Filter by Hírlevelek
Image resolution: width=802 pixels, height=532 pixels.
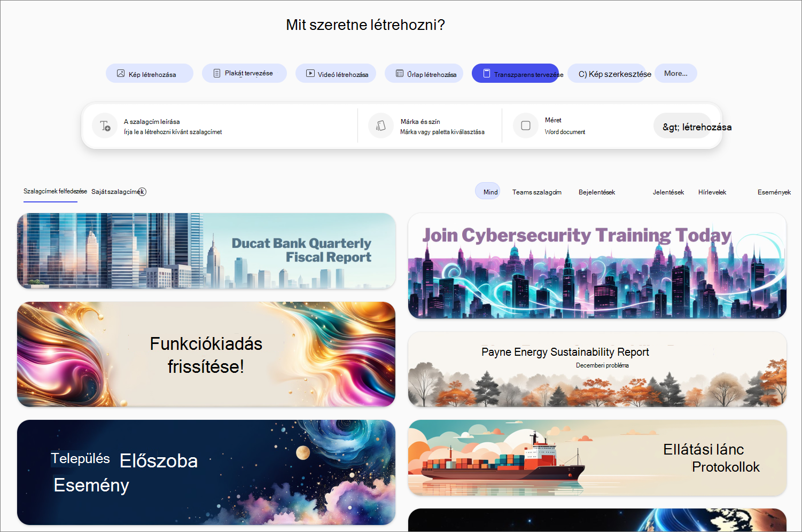[x=712, y=192]
